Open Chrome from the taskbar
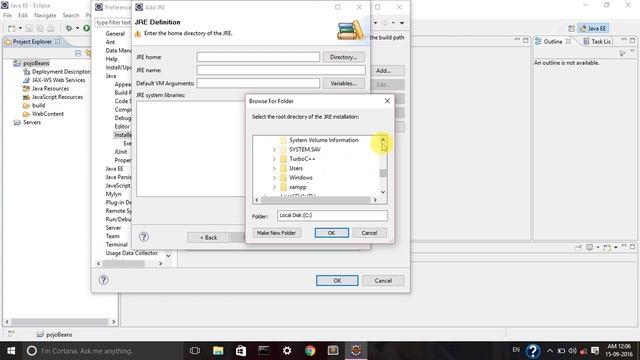The width and height of the screenshot is (640, 360). (310, 351)
